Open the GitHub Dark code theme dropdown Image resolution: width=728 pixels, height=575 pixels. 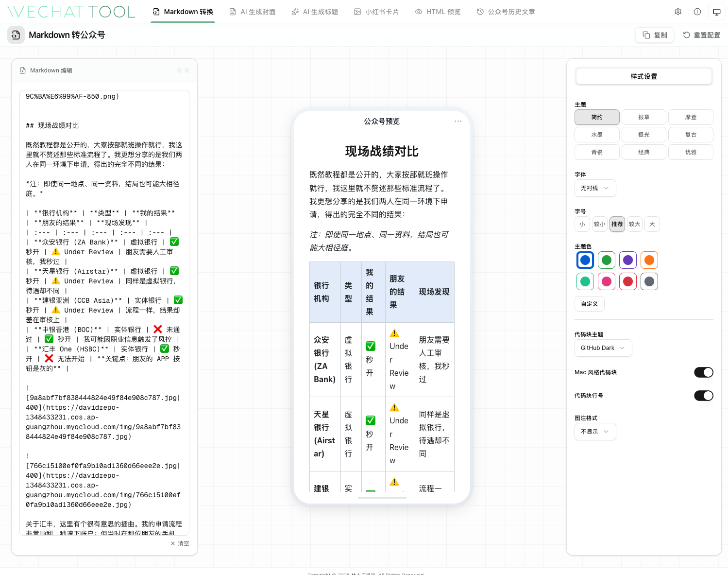click(x=603, y=348)
